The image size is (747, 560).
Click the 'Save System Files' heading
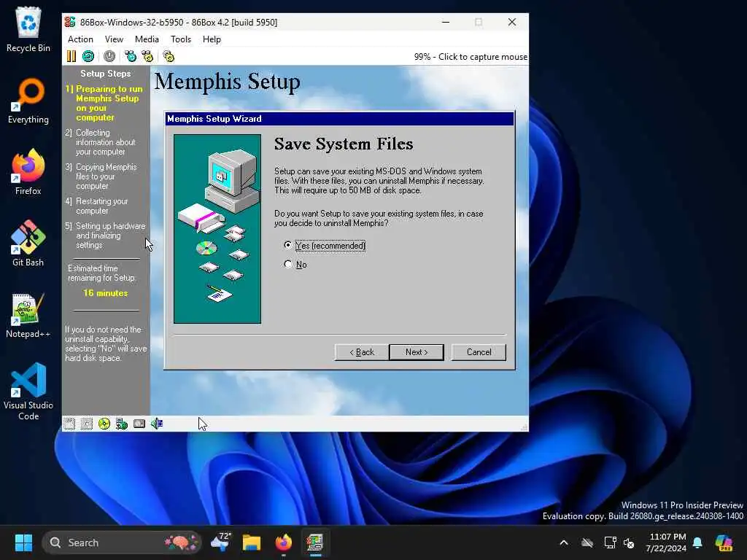pyautogui.click(x=344, y=144)
